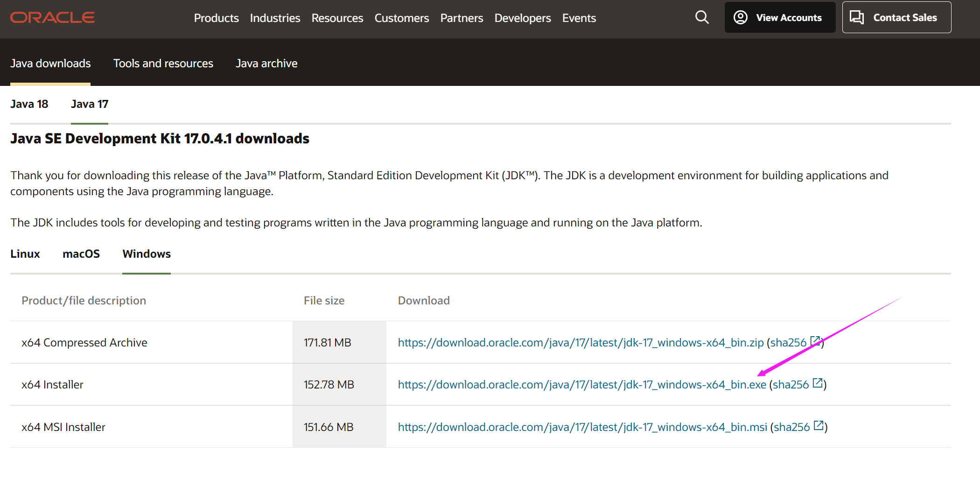Click the '171.81 MB' file size
This screenshot has height=480, width=980.
click(327, 342)
